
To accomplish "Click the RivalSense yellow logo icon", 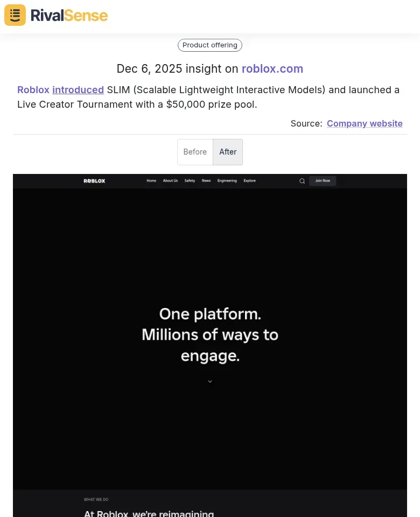I will pos(15,15).
